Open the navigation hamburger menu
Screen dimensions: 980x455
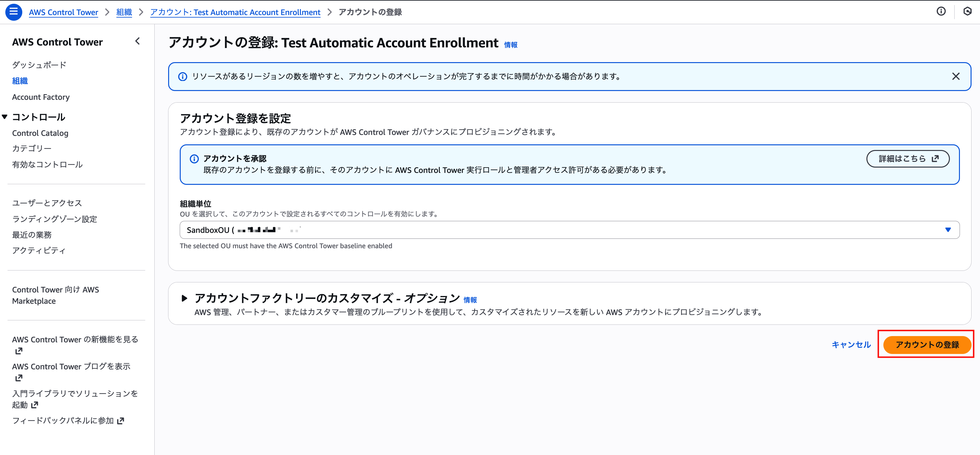pyautogui.click(x=13, y=12)
